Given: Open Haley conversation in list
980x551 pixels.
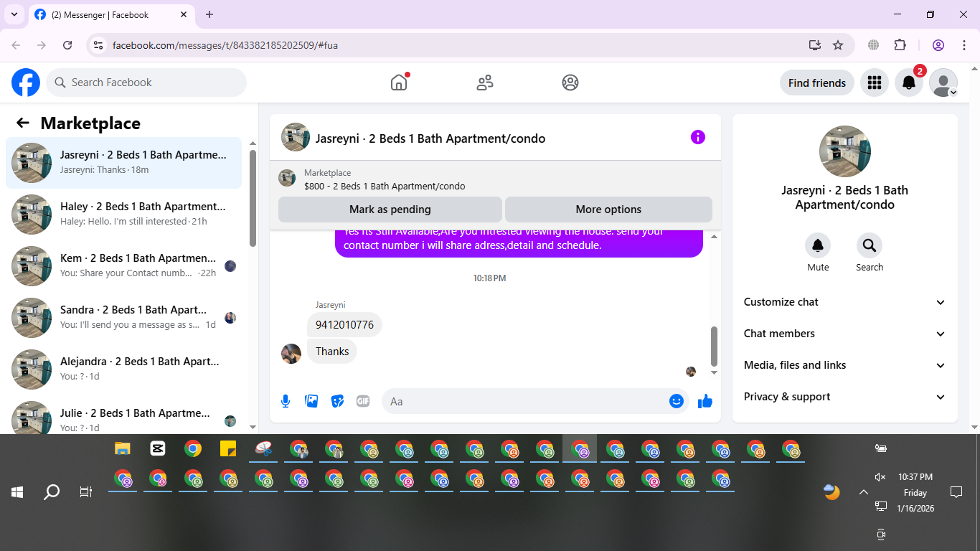Looking at the screenshot, I should point(124,215).
